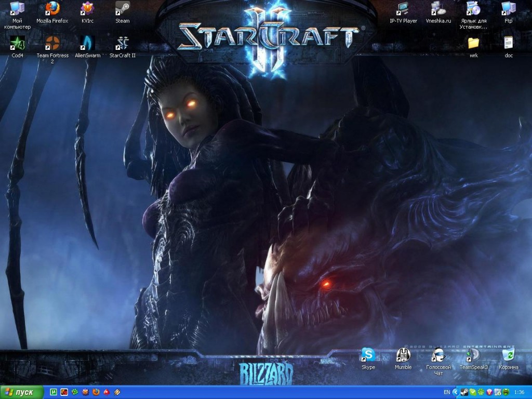Select the Ярлык для Установк... shortcut
This screenshot has height=399, width=532.
tap(474, 16)
